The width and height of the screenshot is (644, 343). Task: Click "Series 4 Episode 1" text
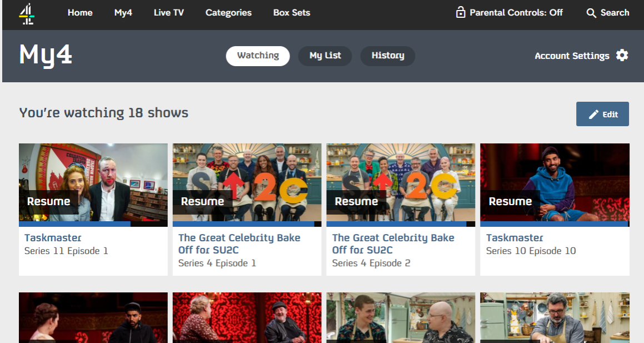tap(217, 264)
